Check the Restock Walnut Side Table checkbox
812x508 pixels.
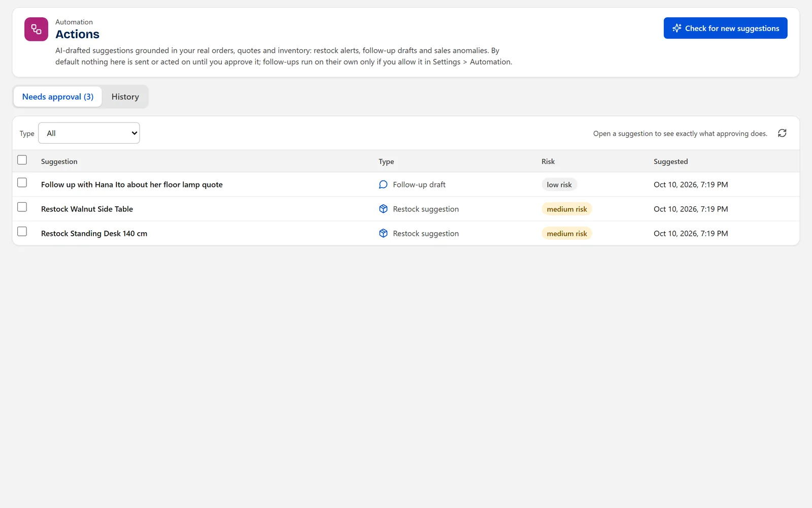point(22,207)
